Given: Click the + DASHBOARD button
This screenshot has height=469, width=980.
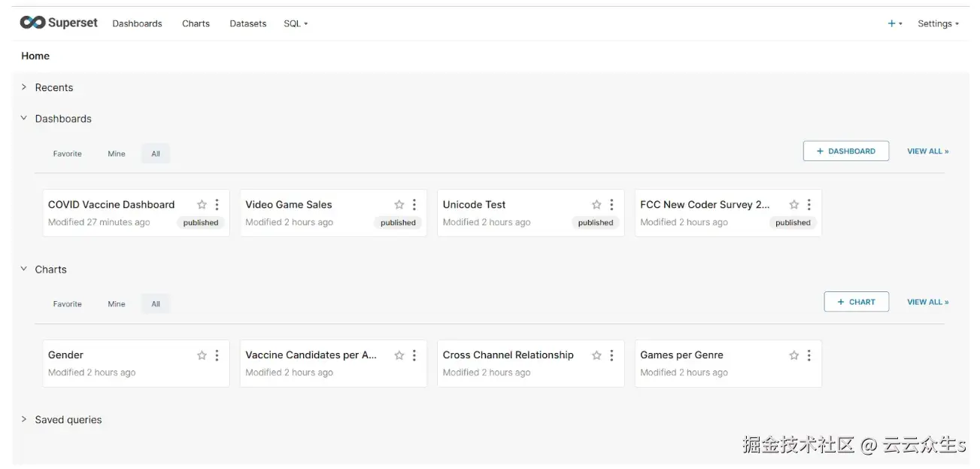Looking at the screenshot, I should [845, 151].
